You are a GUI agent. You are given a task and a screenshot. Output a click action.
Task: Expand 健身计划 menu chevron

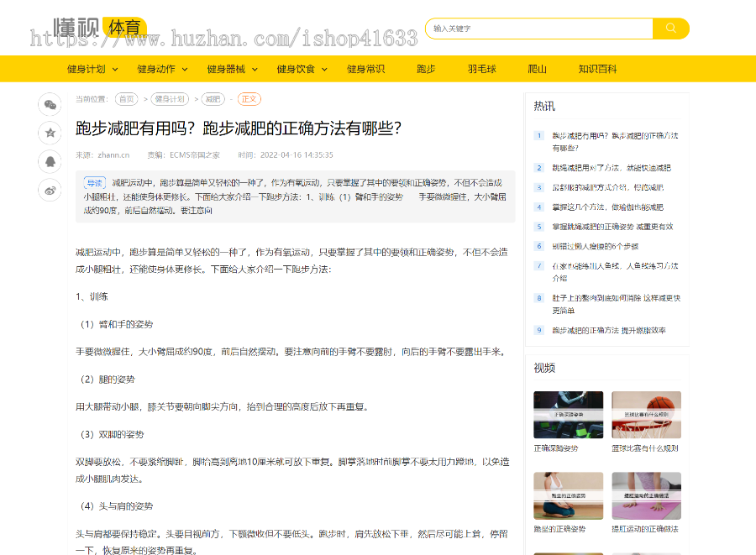click(x=115, y=70)
